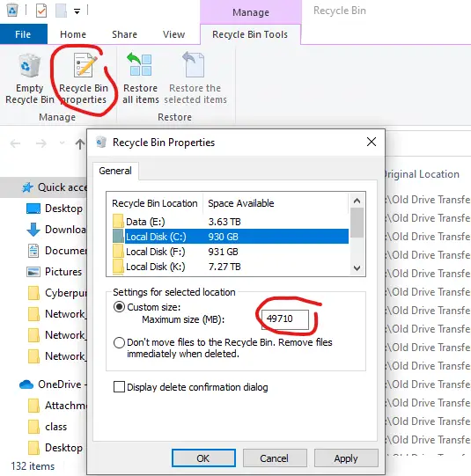Close the Recycle Bin Properties dialog
The width and height of the screenshot is (471, 476).
[x=372, y=142]
